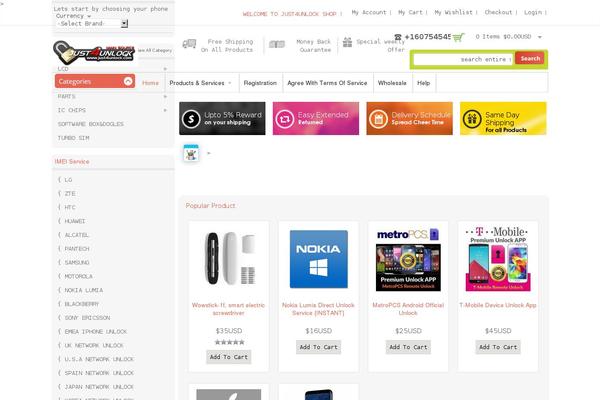Click the free shipping truck icon
Screen dimensions: 600x400
tap(189, 44)
